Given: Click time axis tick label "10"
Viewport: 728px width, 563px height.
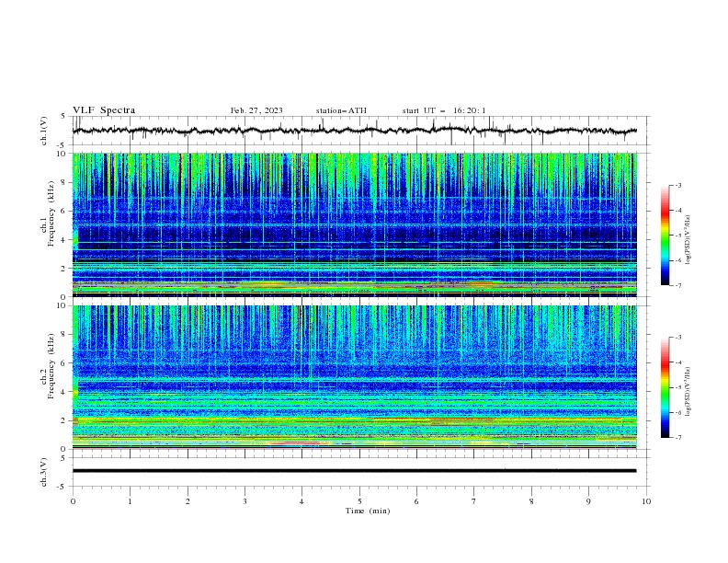Looking at the screenshot, I should click(646, 501).
